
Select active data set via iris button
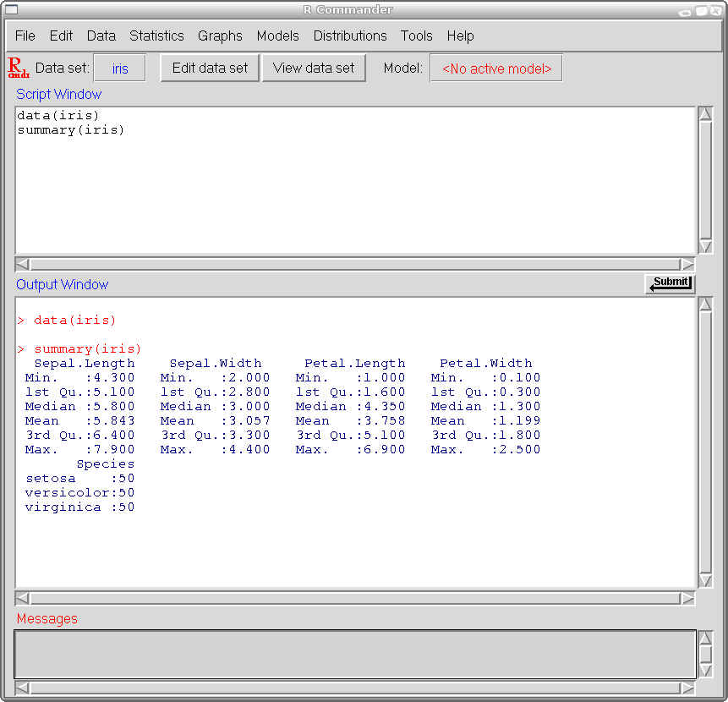point(119,69)
